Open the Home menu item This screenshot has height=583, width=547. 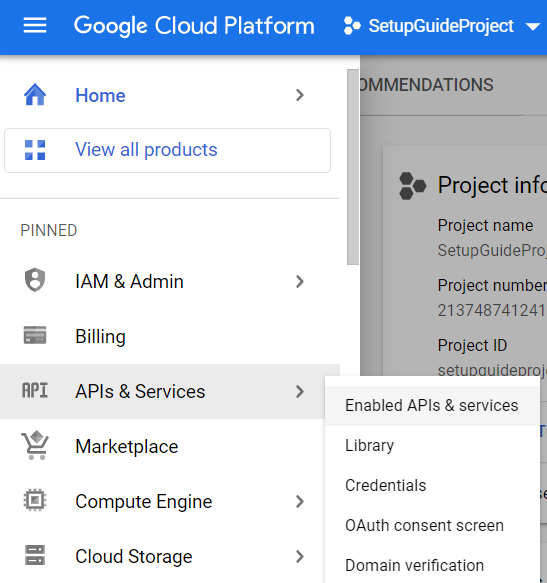coord(170,96)
